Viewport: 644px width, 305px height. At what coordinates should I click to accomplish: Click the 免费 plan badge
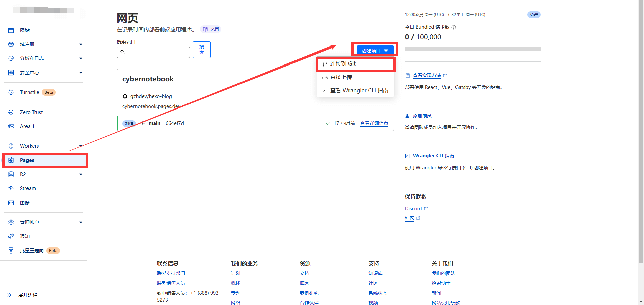pyautogui.click(x=534, y=15)
